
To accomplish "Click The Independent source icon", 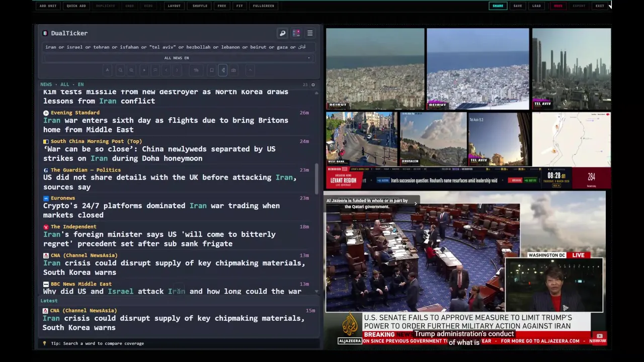I will pos(46,227).
